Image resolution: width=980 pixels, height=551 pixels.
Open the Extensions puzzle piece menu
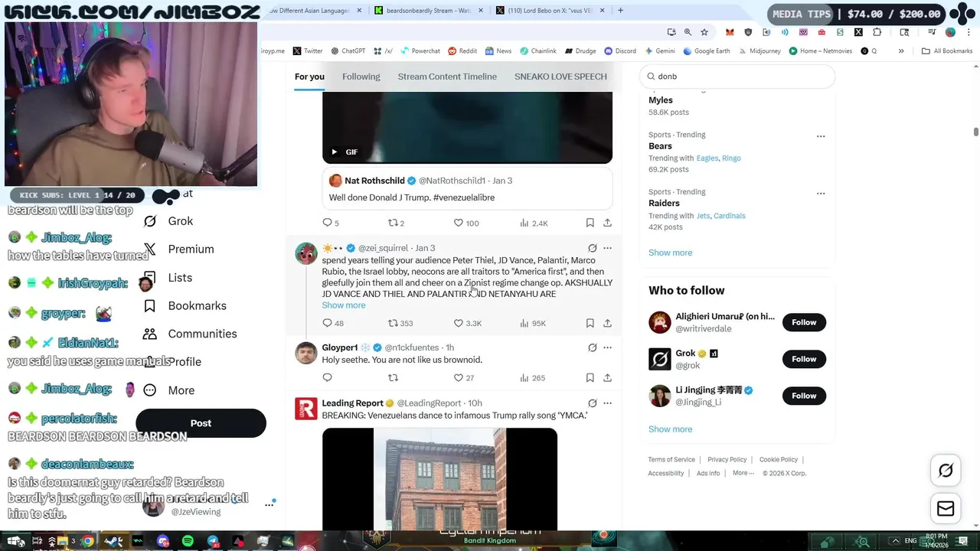(877, 32)
